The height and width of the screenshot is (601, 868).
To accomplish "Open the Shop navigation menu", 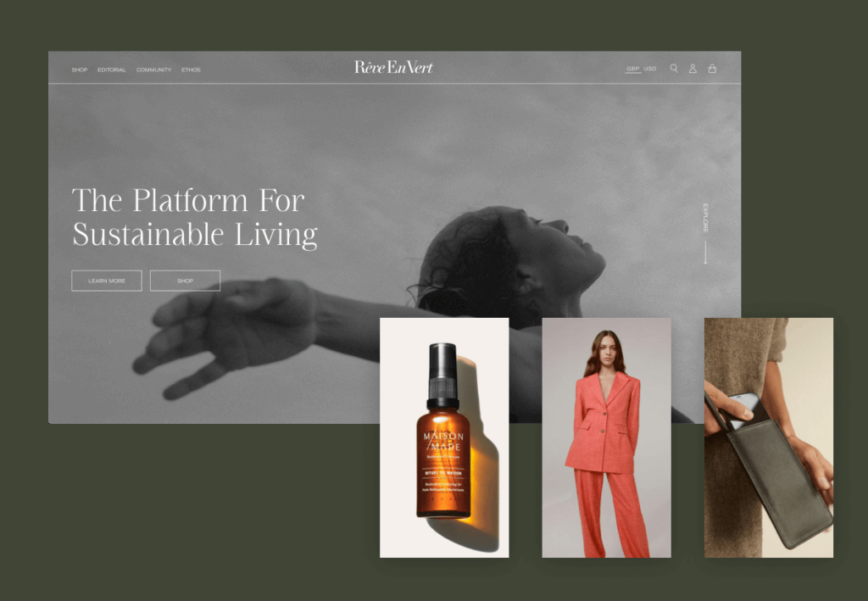I will tap(80, 70).
